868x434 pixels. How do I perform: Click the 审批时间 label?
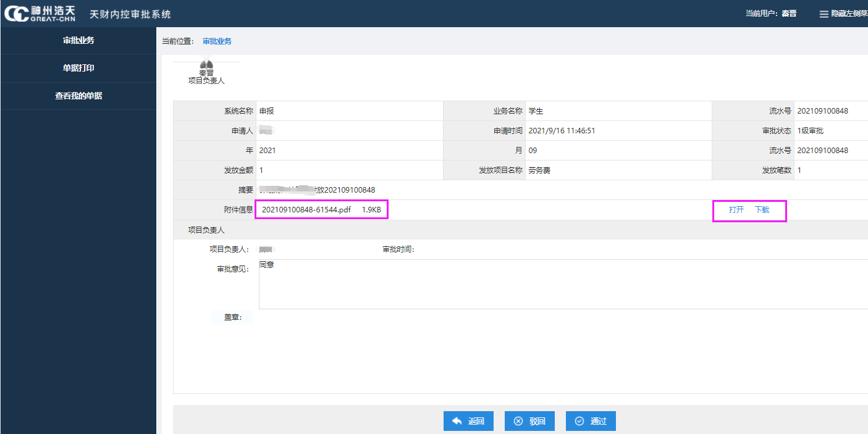tap(398, 249)
